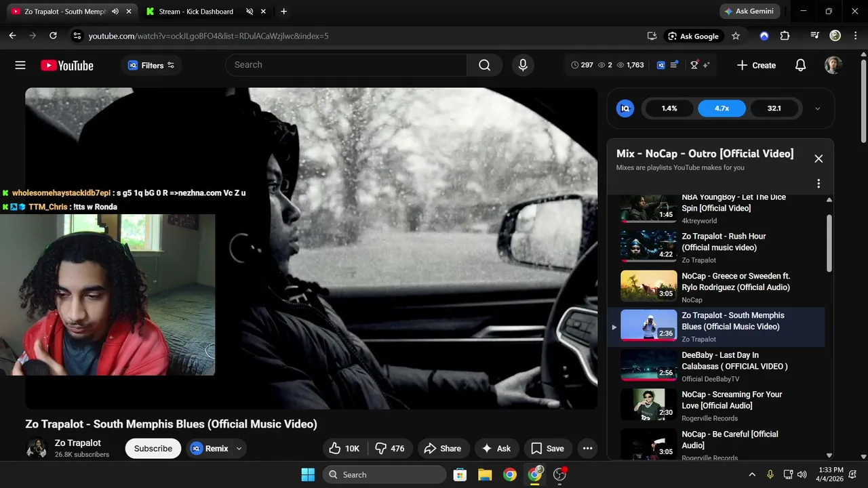Start YouTube voice search with the microphone

(x=523, y=65)
